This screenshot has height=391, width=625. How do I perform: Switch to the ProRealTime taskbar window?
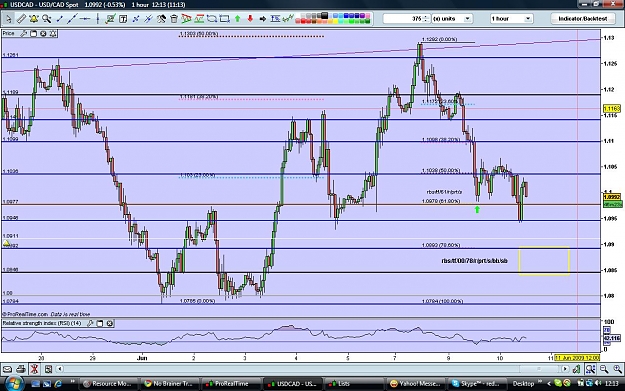[x=231, y=384]
